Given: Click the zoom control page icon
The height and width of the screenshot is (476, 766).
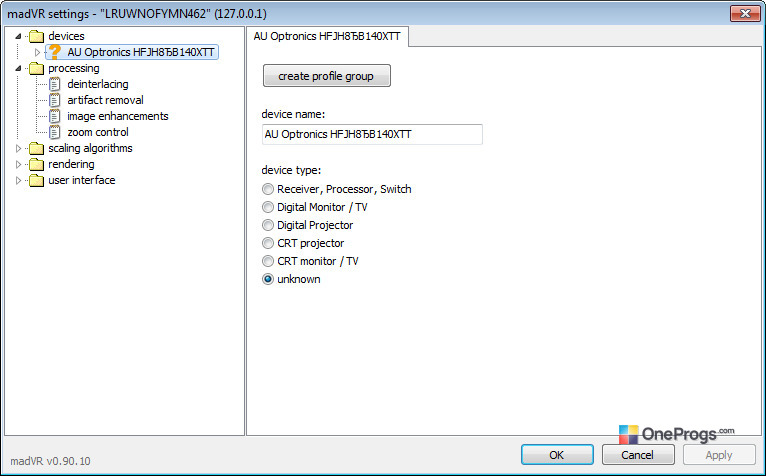Looking at the screenshot, I should pos(55,132).
